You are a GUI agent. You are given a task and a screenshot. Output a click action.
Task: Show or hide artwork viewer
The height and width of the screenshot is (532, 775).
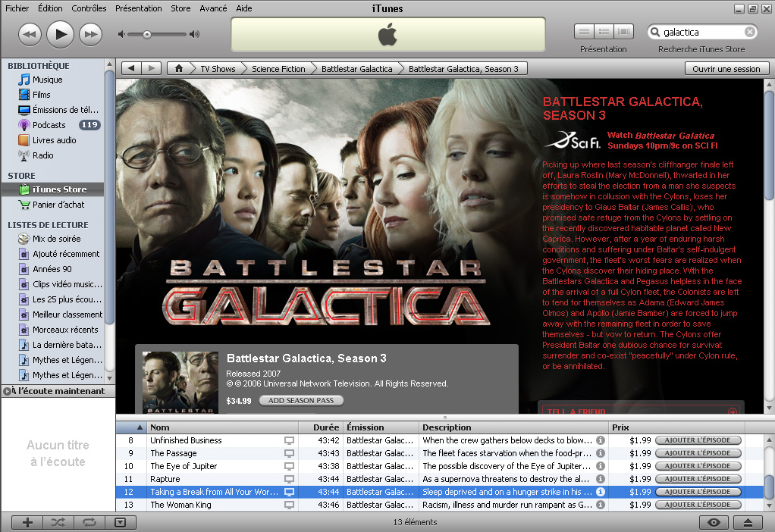pos(120,522)
